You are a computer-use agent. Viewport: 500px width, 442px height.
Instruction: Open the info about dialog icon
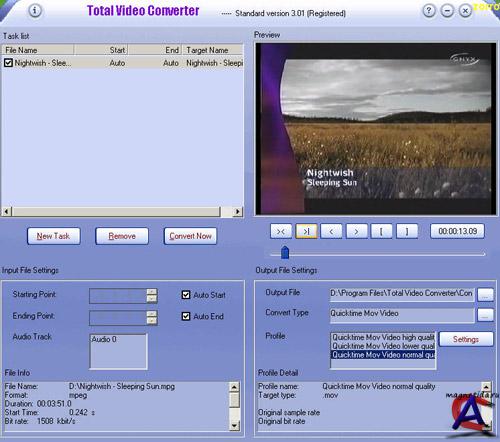click(35, 11)
